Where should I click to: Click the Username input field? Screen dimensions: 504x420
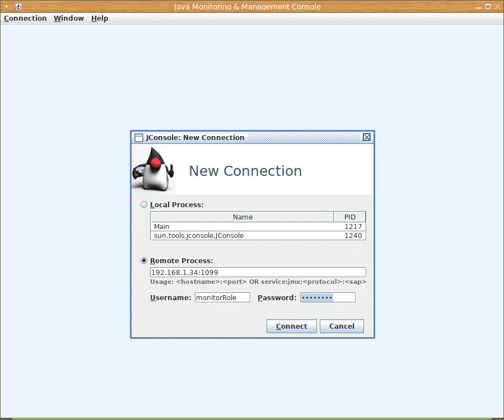[x=222, y=297]
